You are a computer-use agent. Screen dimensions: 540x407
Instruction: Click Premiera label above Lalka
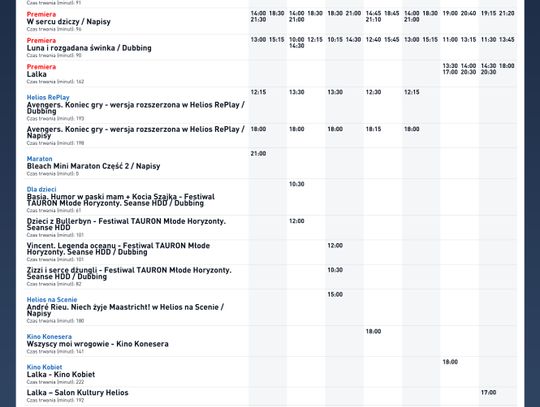pyautogui.click(x=41, y=67)
